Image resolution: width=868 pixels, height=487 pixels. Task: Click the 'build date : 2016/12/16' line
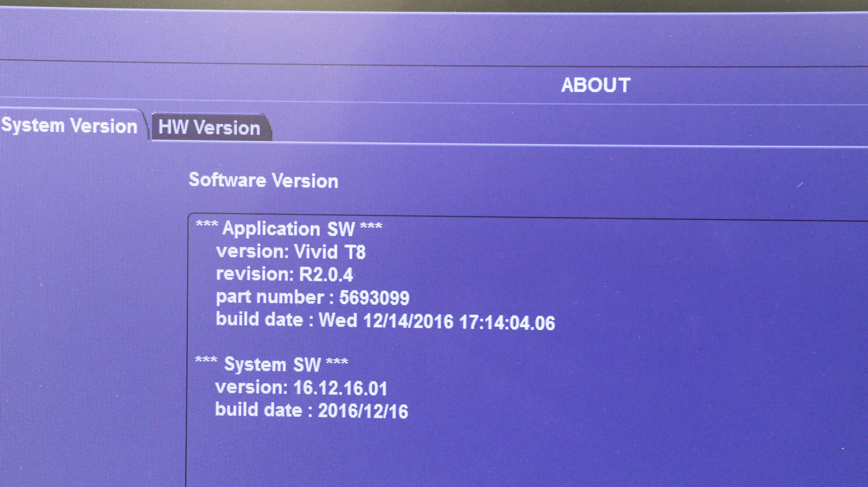click(312, 411)
